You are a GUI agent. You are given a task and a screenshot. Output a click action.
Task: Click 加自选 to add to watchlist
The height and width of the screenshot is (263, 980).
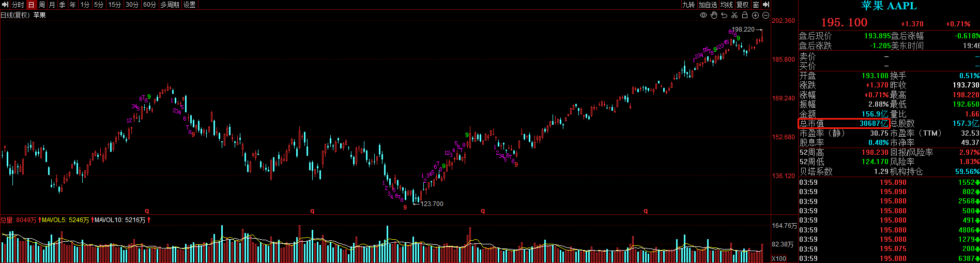pyautogui.click(x=708, y=5)
